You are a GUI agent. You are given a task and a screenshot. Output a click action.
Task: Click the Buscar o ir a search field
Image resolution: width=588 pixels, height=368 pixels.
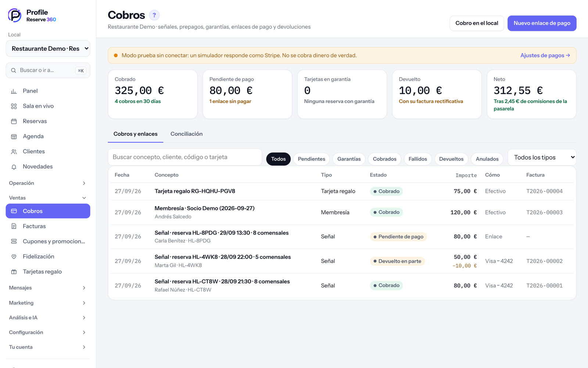(x=48, y=70)
